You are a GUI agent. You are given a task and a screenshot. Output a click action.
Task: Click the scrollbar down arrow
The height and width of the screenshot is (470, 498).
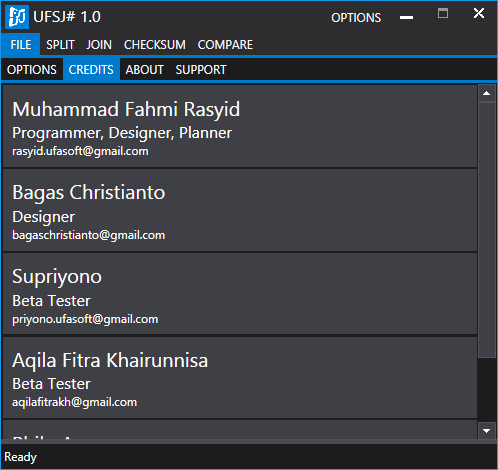(486, 431)
